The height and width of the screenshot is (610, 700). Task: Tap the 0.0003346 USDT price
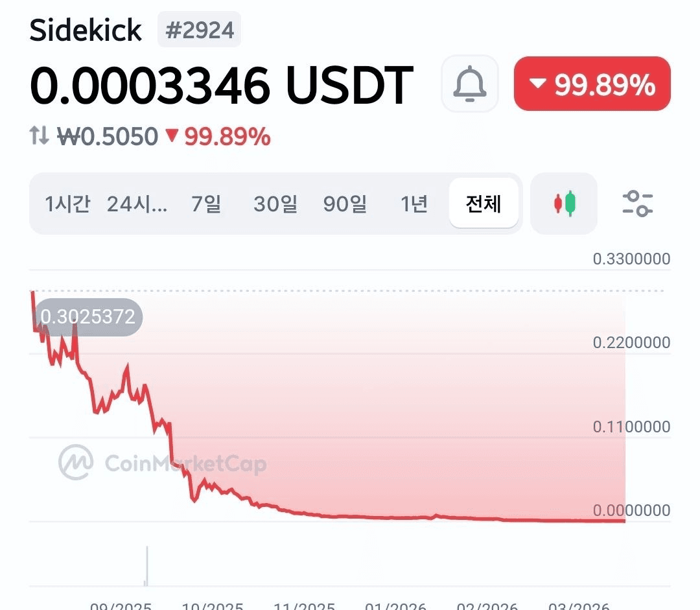click(x=222, y=85)
